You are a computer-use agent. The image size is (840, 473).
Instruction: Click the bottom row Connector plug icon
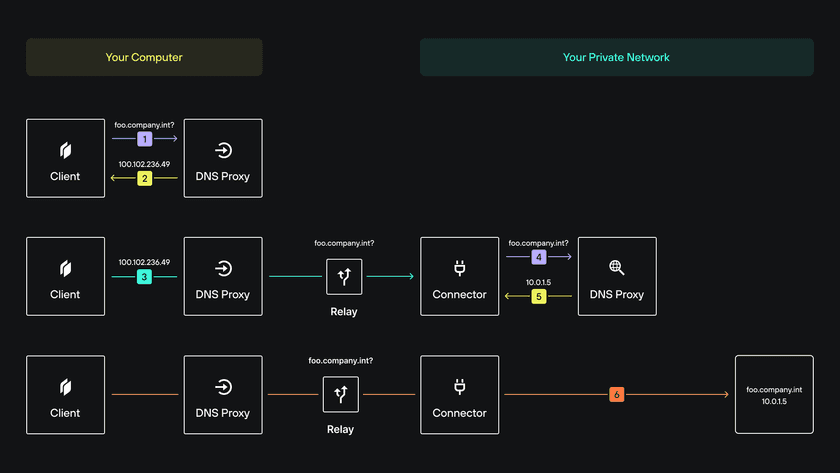pyautogui.click(x=459, y=386)
